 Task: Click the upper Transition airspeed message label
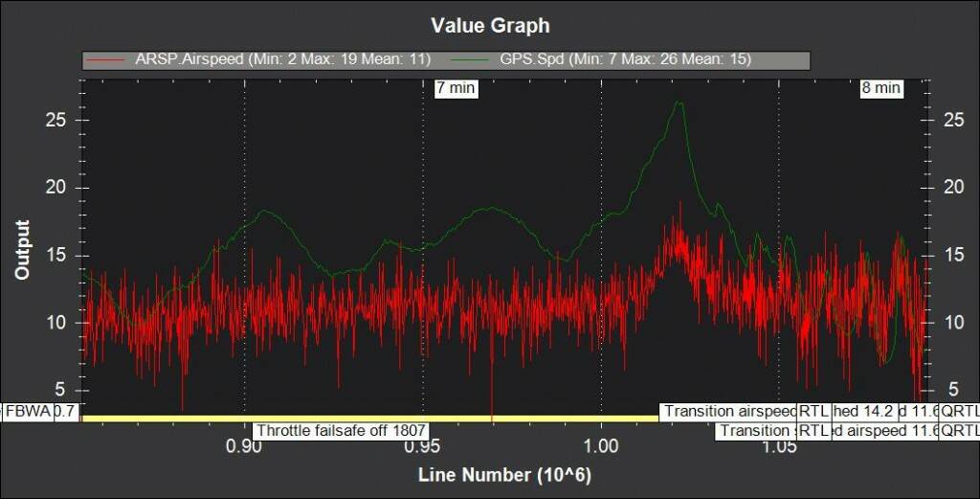point(729,411)
